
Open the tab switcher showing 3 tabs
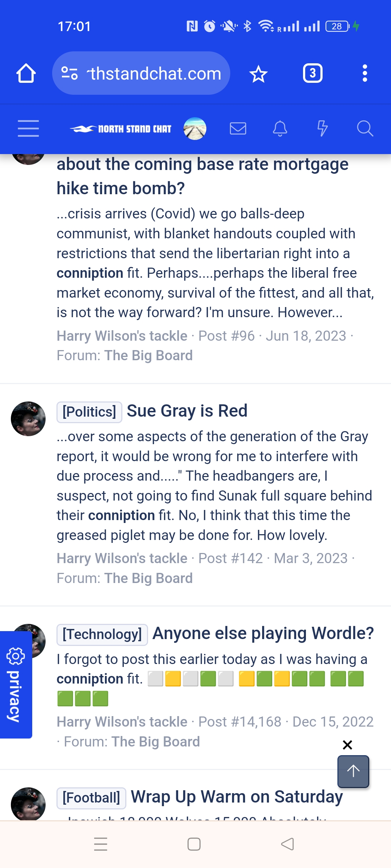click(x=313, y=73)
